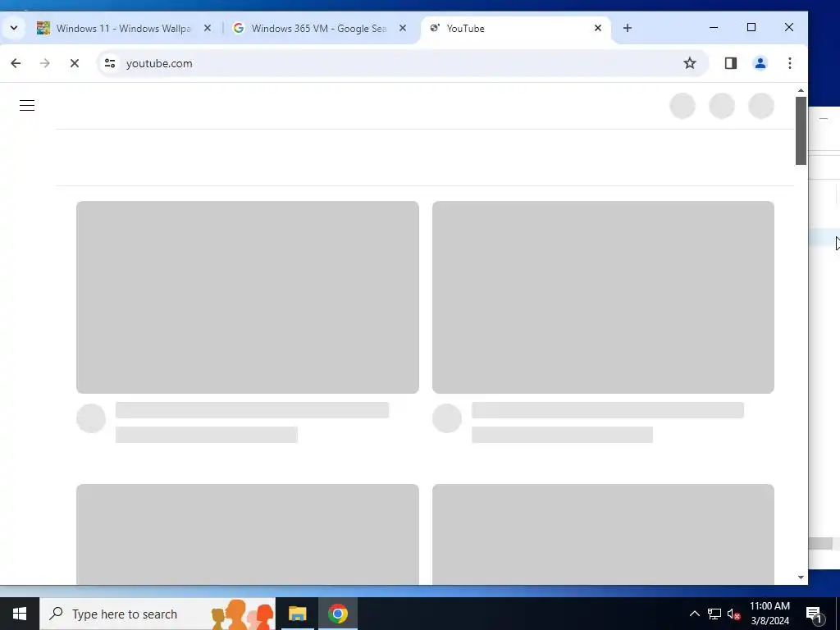Click the youtube.com address bar
This screenshot has width=840, height=630.
(402, 63)
